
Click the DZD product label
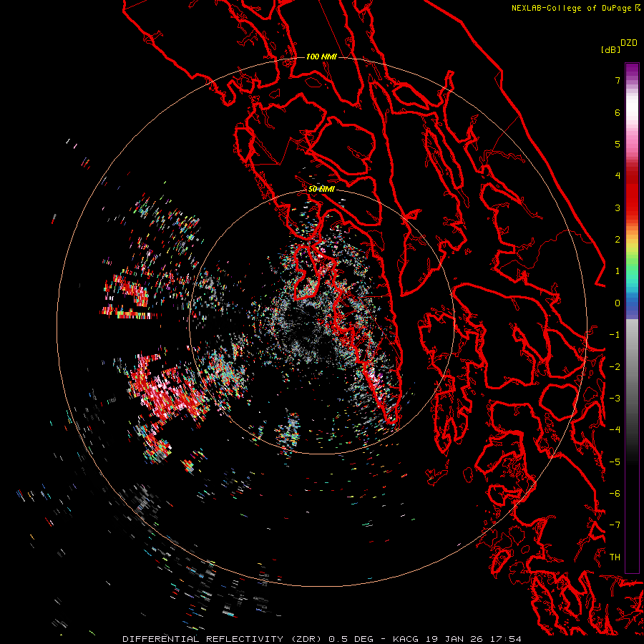(629, 43)
